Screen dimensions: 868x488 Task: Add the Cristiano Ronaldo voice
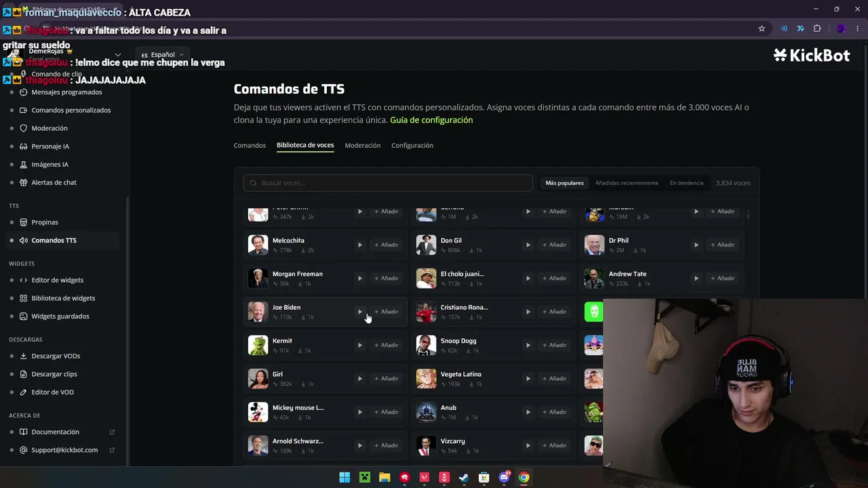coord(555,312)
